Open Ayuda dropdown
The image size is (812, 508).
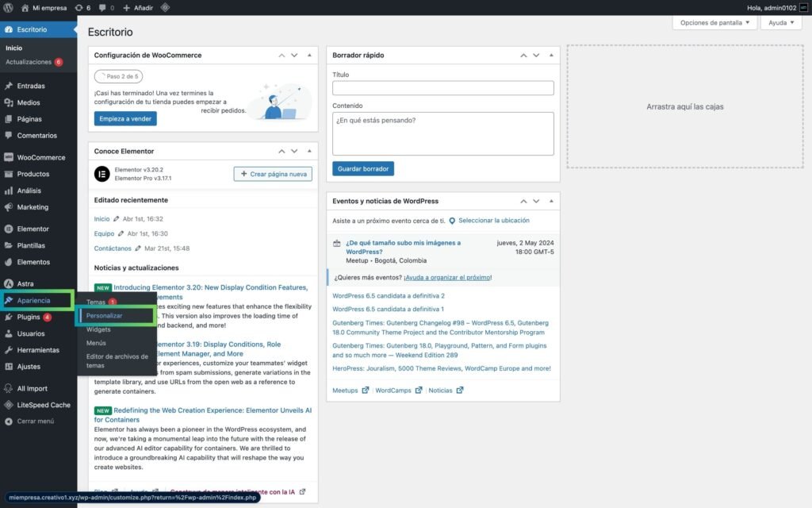(781, 23)
